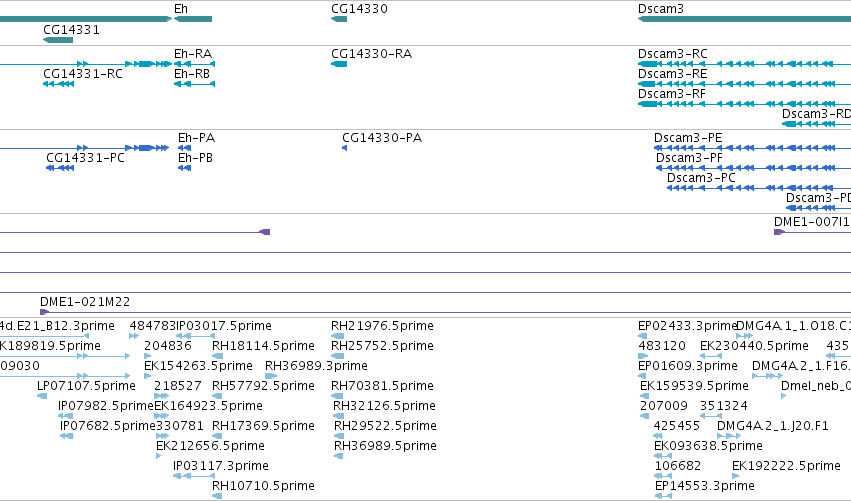The height and width of the screenshot is (501, 851).
Task: Click the CG14330 gene label
Action: tap(359, 9)
